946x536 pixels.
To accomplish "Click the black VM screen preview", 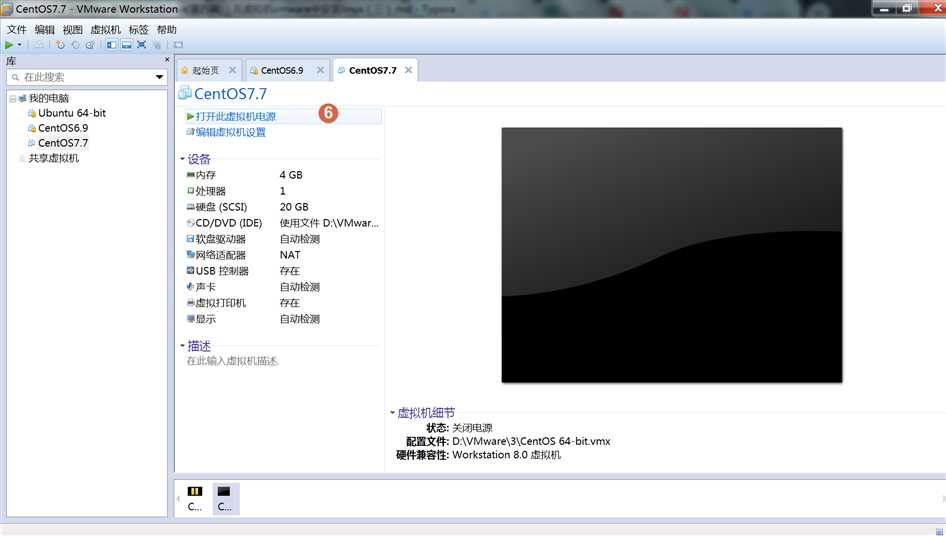I will [x=671, y=255].
